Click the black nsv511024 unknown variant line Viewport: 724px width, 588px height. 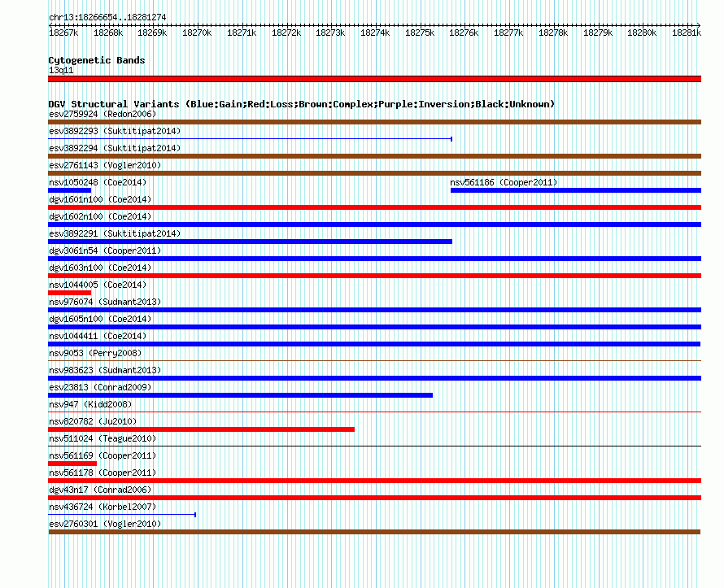374,446
